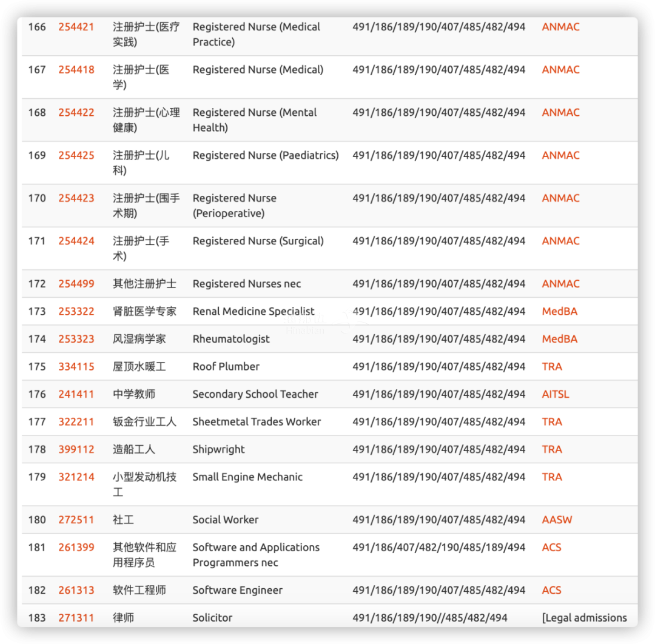This screenshot has height=644, width=655.
Task: Open occupation code 253323 Rheumatologist
Action: click(76, 339)
